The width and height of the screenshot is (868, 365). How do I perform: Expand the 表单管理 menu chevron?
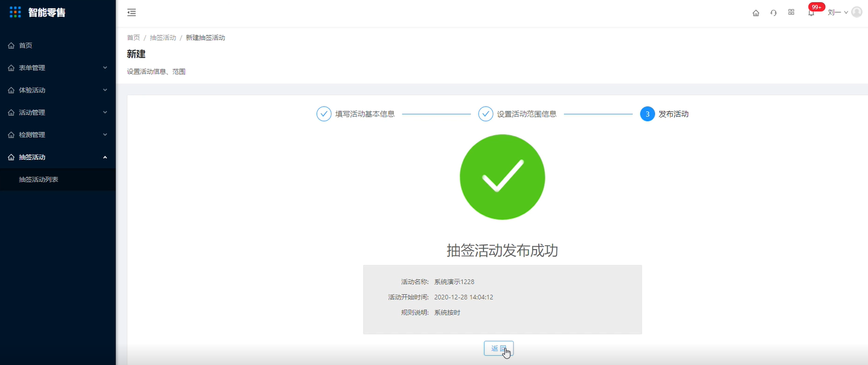105,68
